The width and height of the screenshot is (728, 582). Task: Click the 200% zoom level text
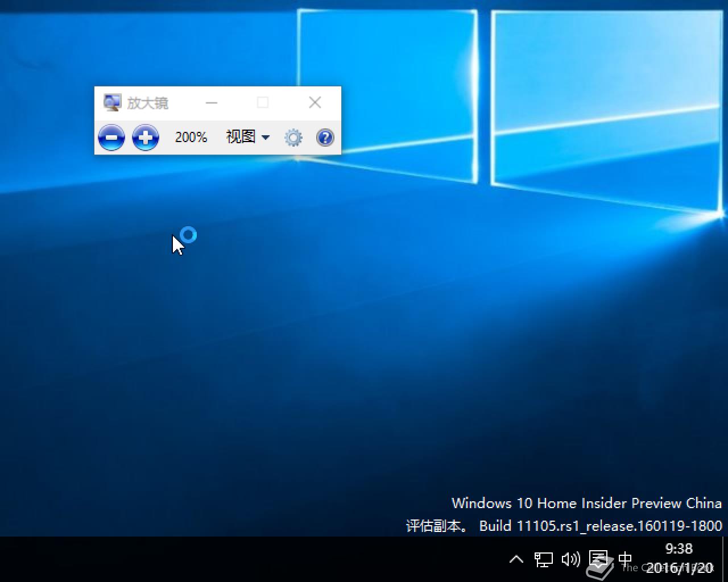[x=191, y=137]
